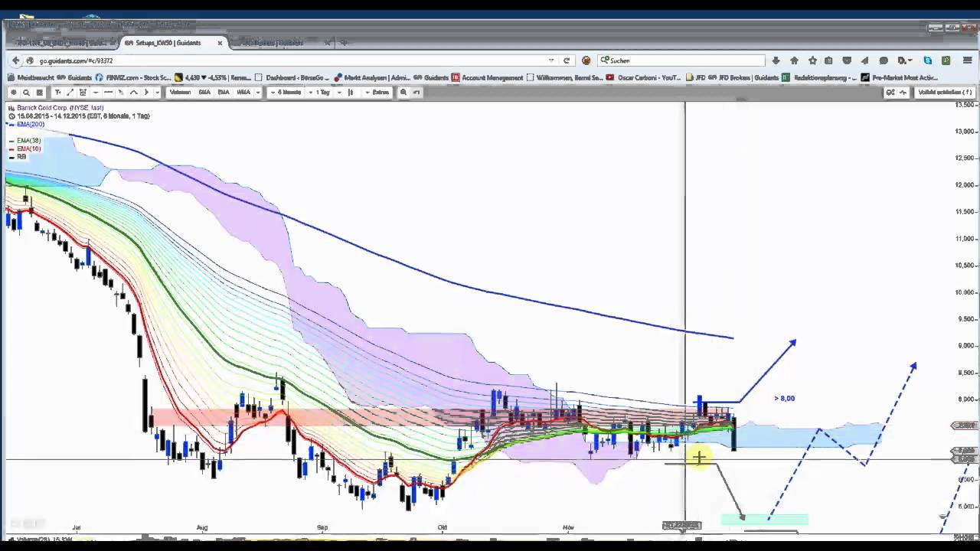Close the Setups_KW50 Guidants tab

[x=220, y=43]
